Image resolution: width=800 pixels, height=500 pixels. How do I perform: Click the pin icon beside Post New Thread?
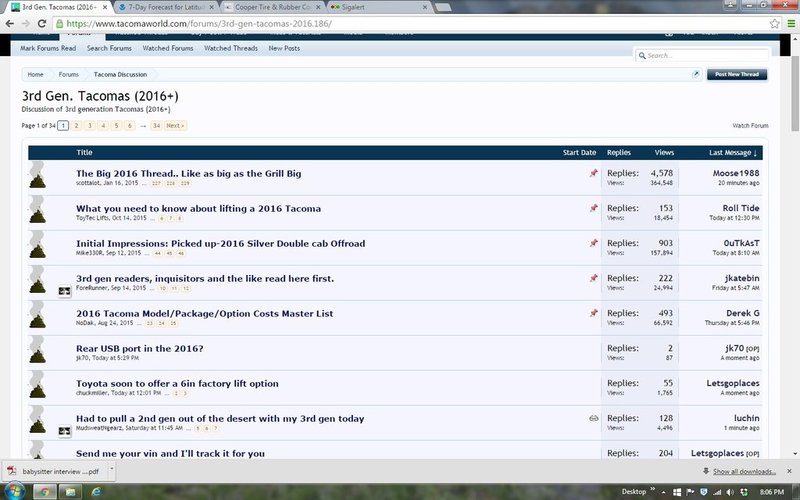point(695,74)
